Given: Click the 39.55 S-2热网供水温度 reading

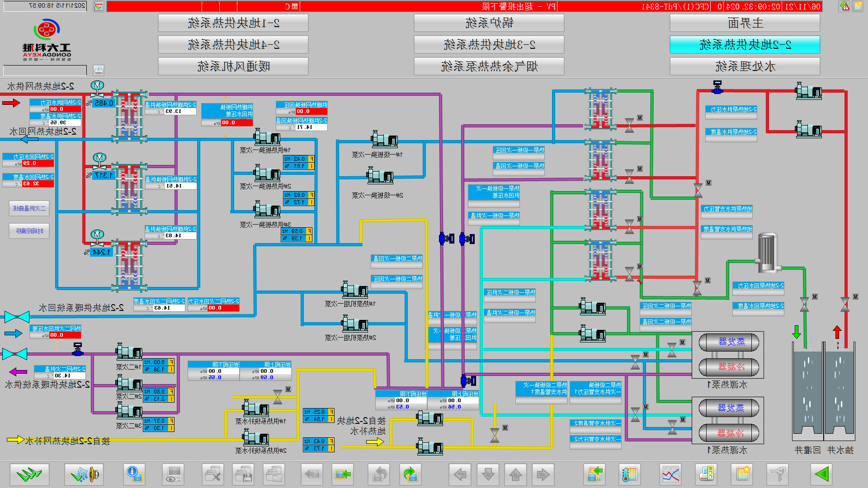Looking at the screenshot, I should (55, 122).
